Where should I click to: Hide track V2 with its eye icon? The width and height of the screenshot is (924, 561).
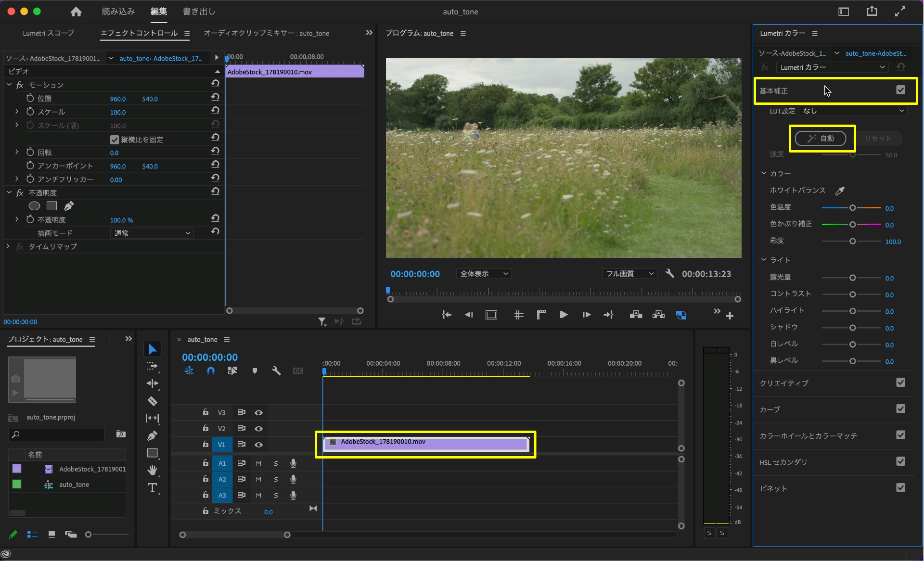258,428
